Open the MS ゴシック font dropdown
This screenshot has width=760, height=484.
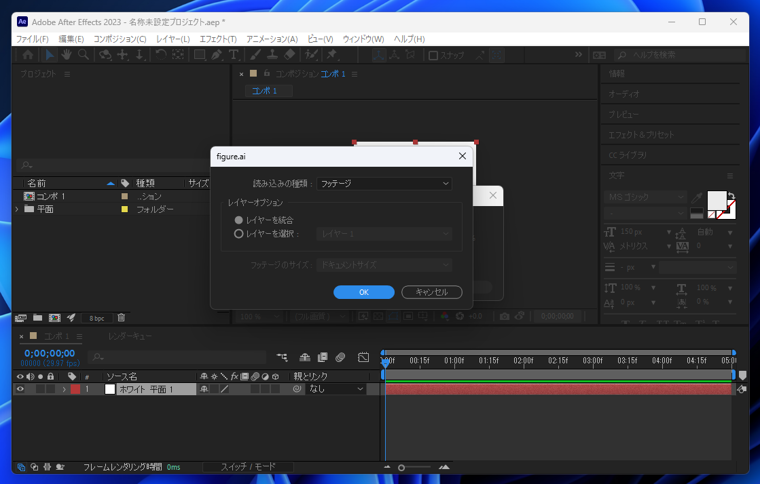click(x=645, y=197)
